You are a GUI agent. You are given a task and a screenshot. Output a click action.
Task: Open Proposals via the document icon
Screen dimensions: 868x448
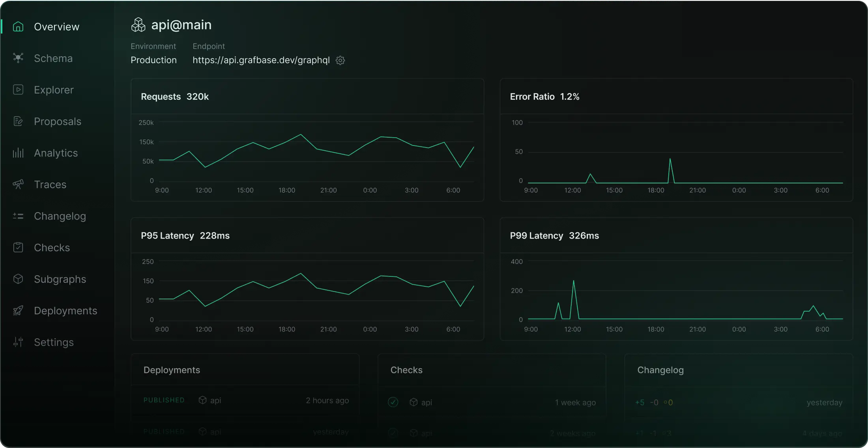pyautogui.click(x=18, y=121)
